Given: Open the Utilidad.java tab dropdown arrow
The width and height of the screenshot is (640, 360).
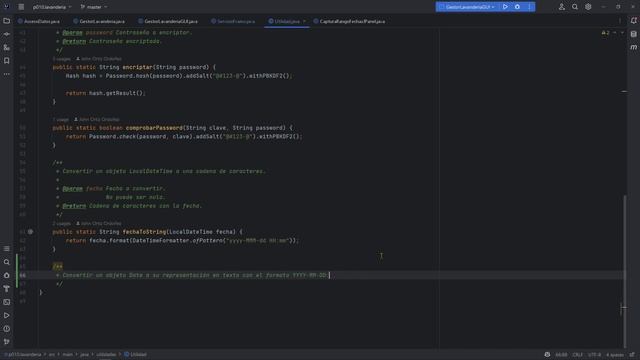Looking at the screenshot, I should 304,21.
